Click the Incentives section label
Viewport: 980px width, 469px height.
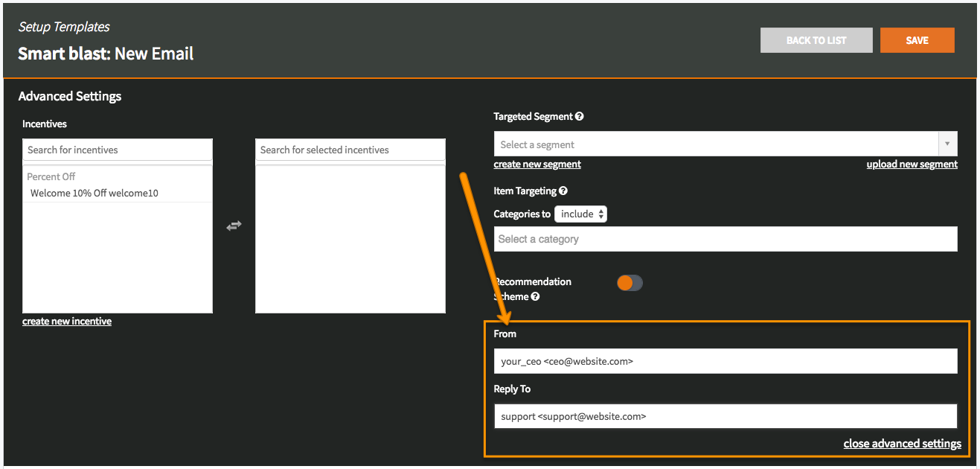pos(45,124)
